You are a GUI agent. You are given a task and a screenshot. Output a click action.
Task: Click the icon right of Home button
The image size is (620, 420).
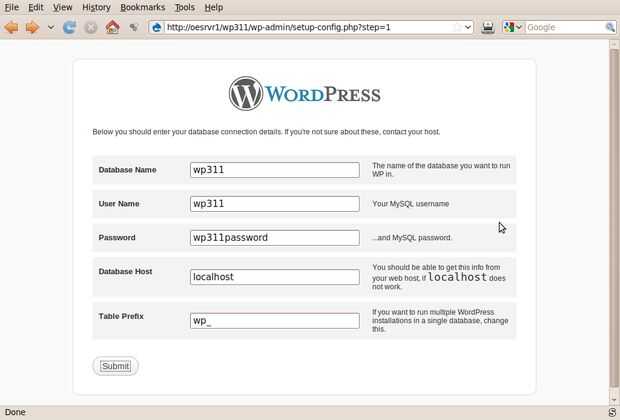click(134, 27)
